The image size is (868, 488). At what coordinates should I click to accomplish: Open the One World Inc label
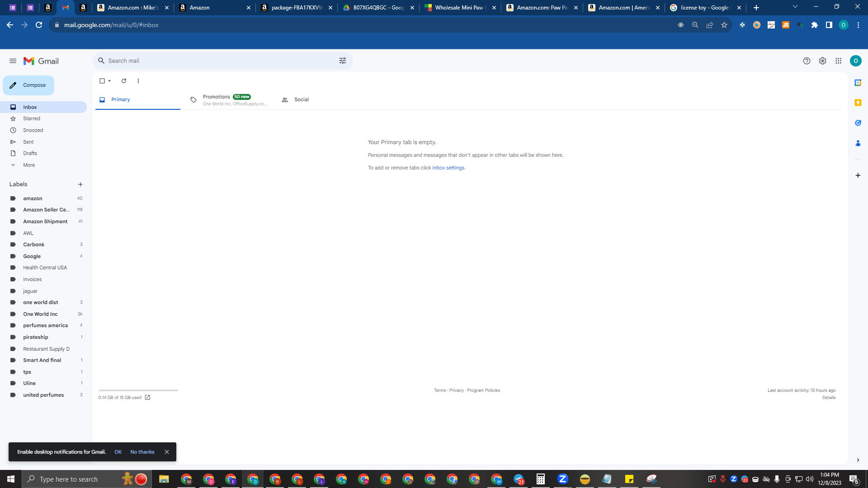coord(40,314)
